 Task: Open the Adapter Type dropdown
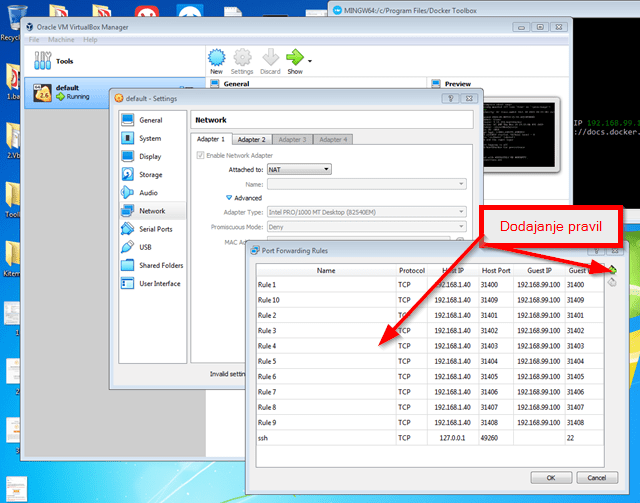367,212
